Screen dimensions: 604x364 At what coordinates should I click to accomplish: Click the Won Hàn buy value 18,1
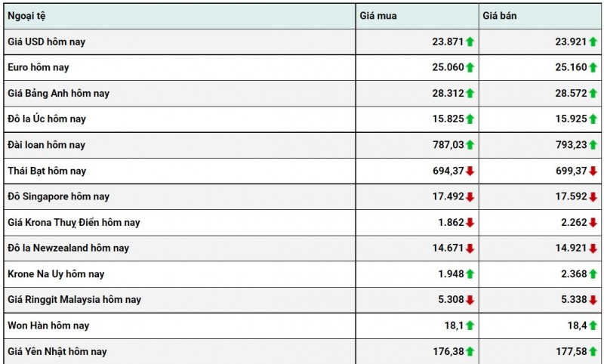click(x=453, y=325)
